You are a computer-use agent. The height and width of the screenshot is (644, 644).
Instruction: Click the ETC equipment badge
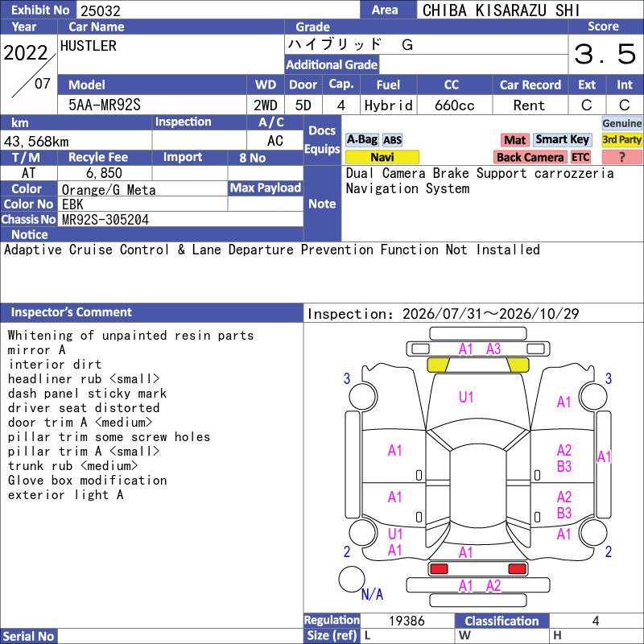tap(580, 157)
